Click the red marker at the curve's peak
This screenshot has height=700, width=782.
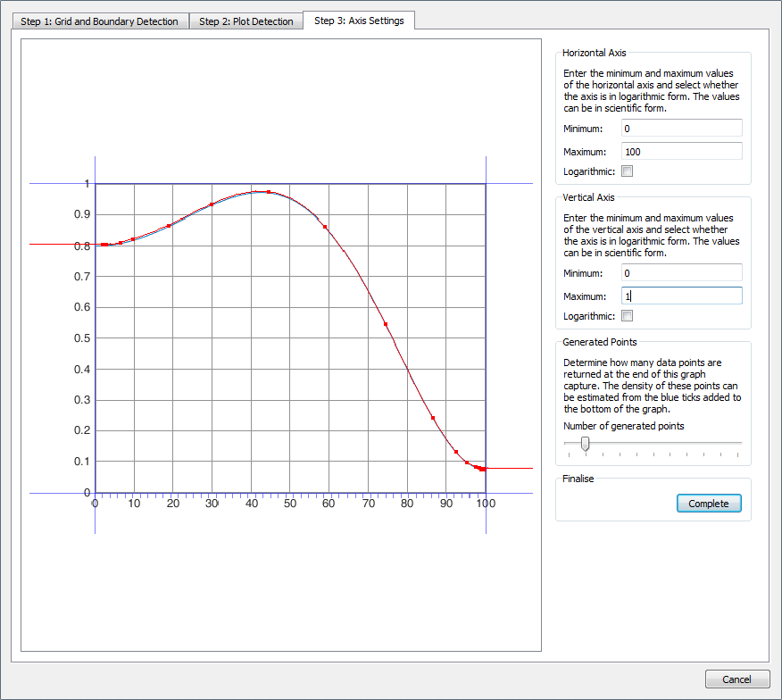(x=269, y=192)
